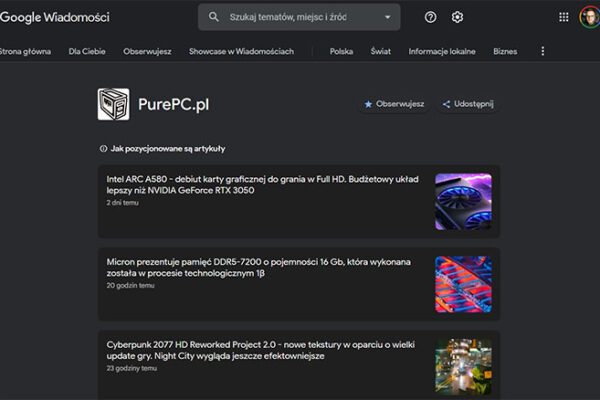The image size is (600, 400).
Task: Click the '2 dni temu' timestamp
Action: [x=122, y=203]
